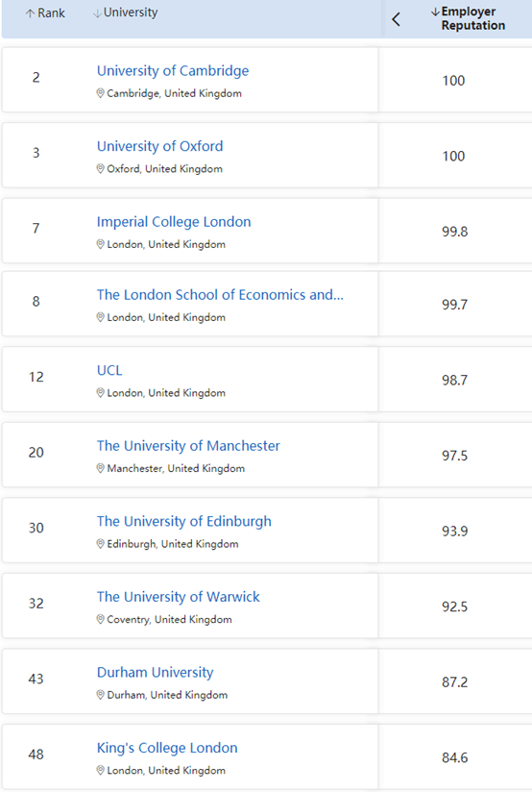The image size is (532, 792).
Task: Sort by University column arrow
Action: (97, 13)
